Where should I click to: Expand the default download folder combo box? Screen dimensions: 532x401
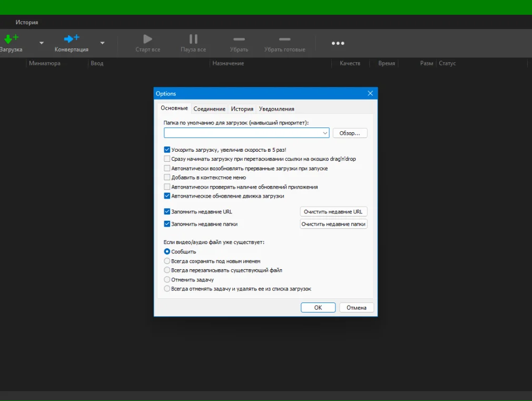[x=324, y=133]
